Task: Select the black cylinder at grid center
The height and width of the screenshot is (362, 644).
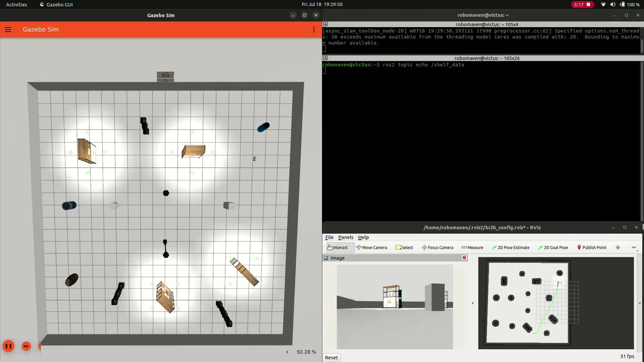Action: point(166,193)
